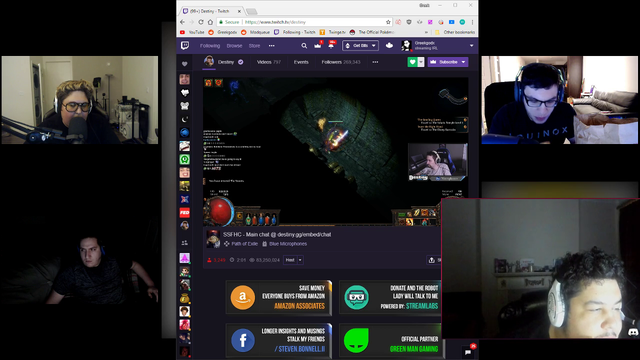The width and height of the screenshot is (640, 360).
Task: Open the follow notification dropdown arrow
Action: tap(421, 62)
